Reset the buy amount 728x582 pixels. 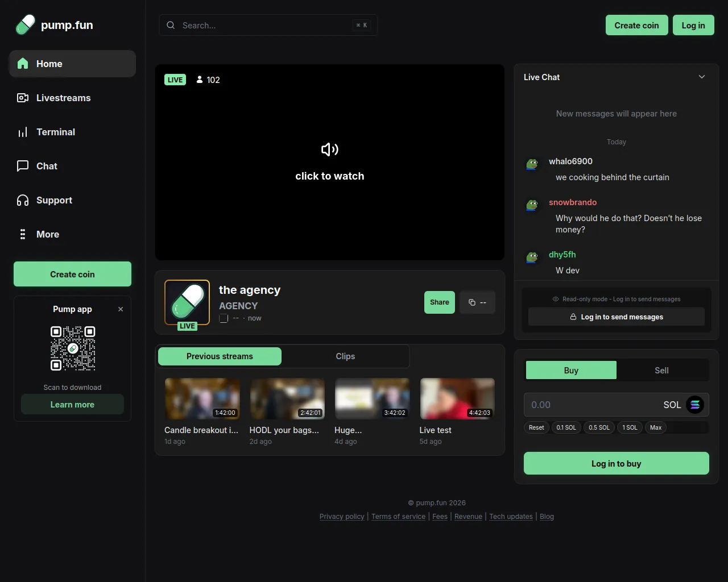pos(536,427)
